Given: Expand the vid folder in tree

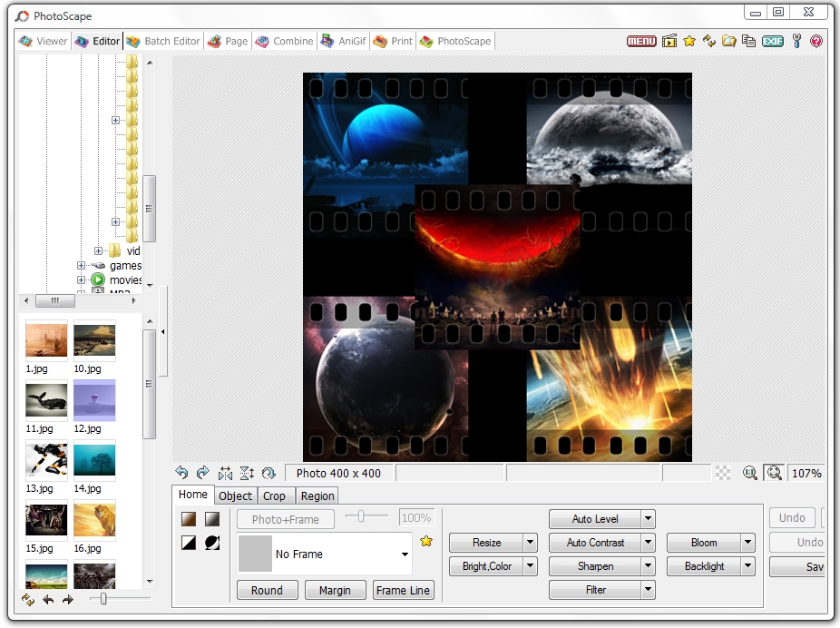Looking at the screenshot, I should [98, 250].
